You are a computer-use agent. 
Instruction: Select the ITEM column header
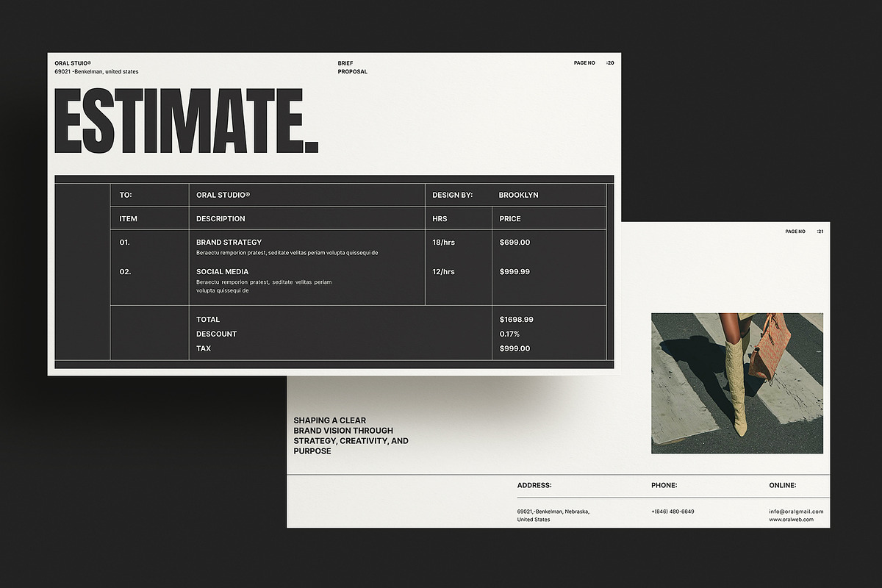[129, 219]
